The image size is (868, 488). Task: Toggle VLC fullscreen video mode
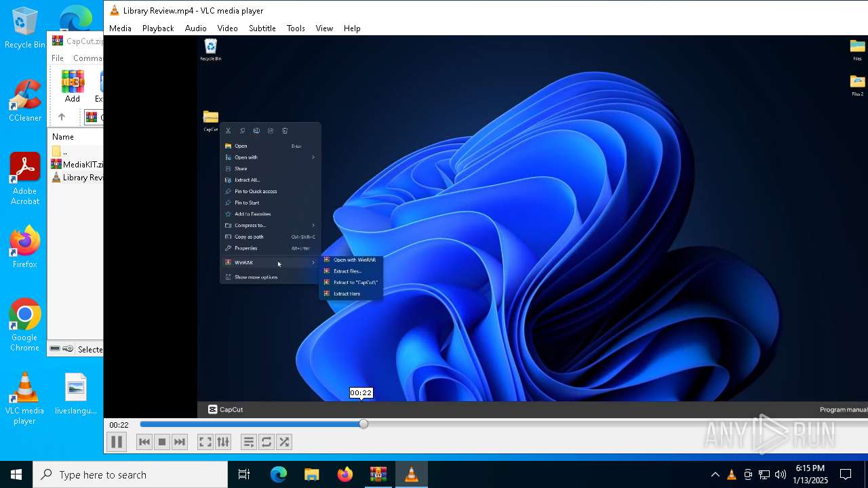[205, 442]
